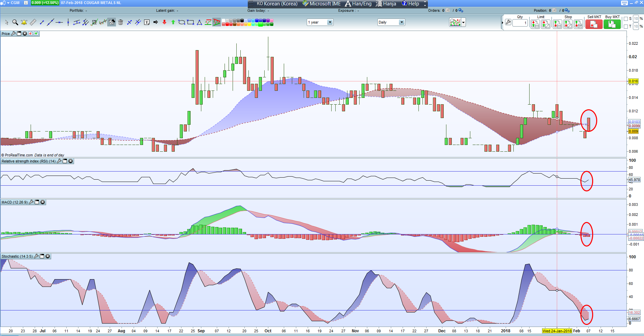
Task: Pick the line segment drawing tool
Action: [x=42, y=22]
